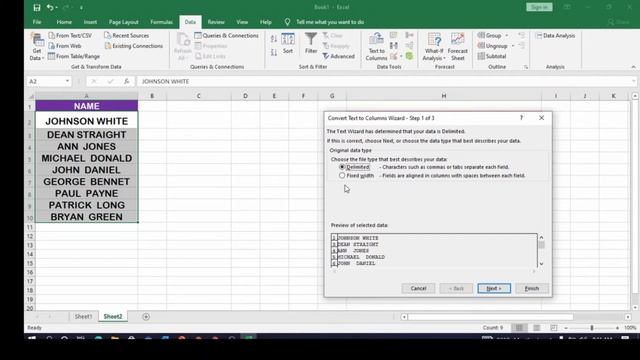The image size is (640, 360).
Task: Click zoom out minus button
Action: click(x=566, y=328)
